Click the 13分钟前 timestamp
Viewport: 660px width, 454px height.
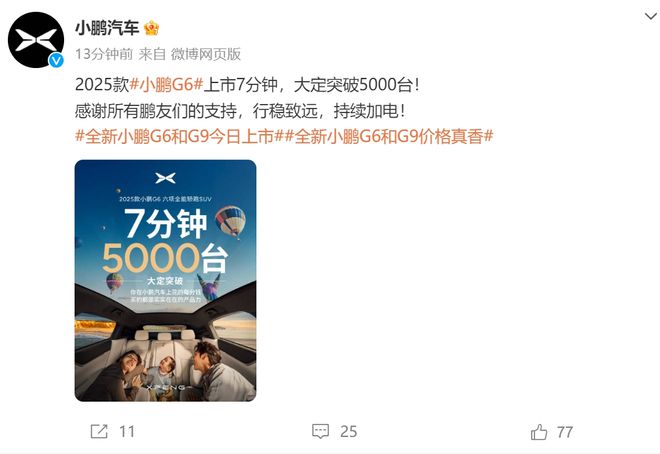[104, 54]
